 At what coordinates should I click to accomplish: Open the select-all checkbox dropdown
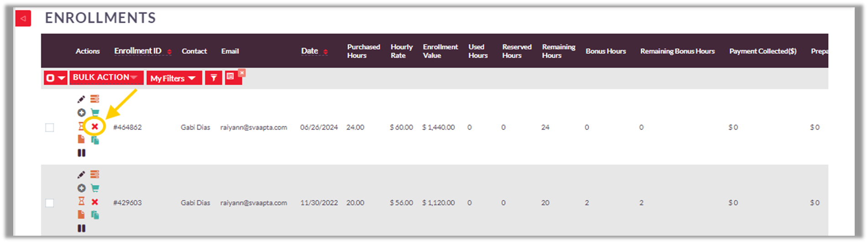tap(56, 78)
